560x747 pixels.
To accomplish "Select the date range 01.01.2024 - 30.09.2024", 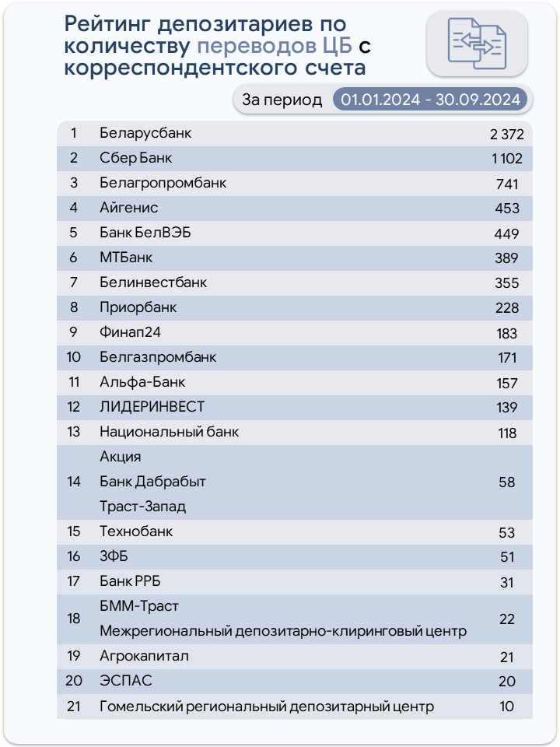I will (x=430, y=100).
